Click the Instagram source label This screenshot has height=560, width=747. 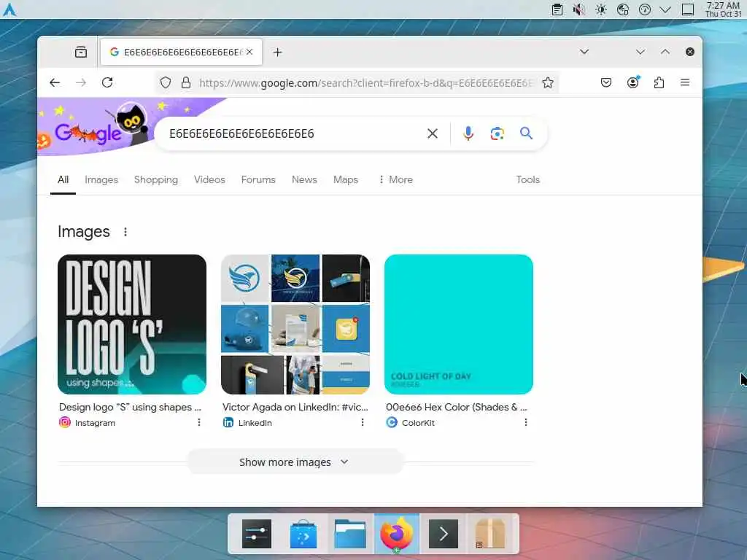coord(95,423)
